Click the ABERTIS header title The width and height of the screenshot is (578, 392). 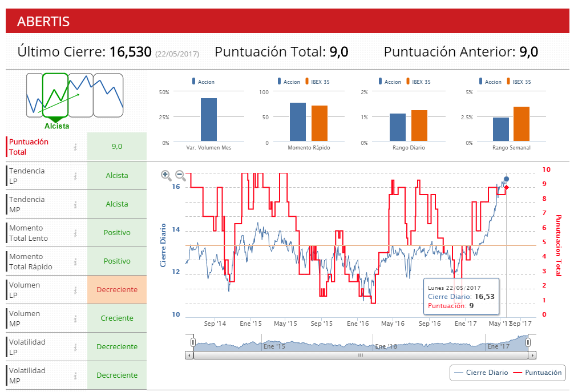point(43,21)
